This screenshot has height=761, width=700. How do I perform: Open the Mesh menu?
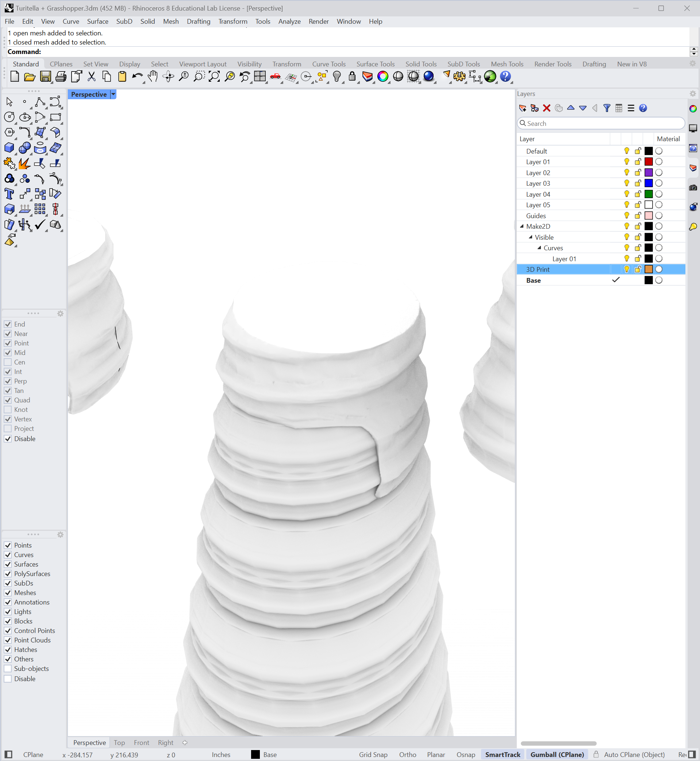point(171,22)
